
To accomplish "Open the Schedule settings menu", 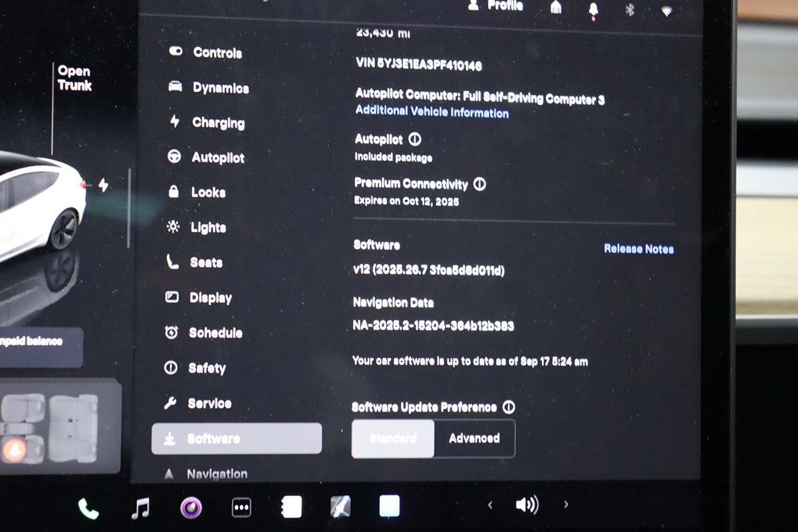I will (203, 332).
